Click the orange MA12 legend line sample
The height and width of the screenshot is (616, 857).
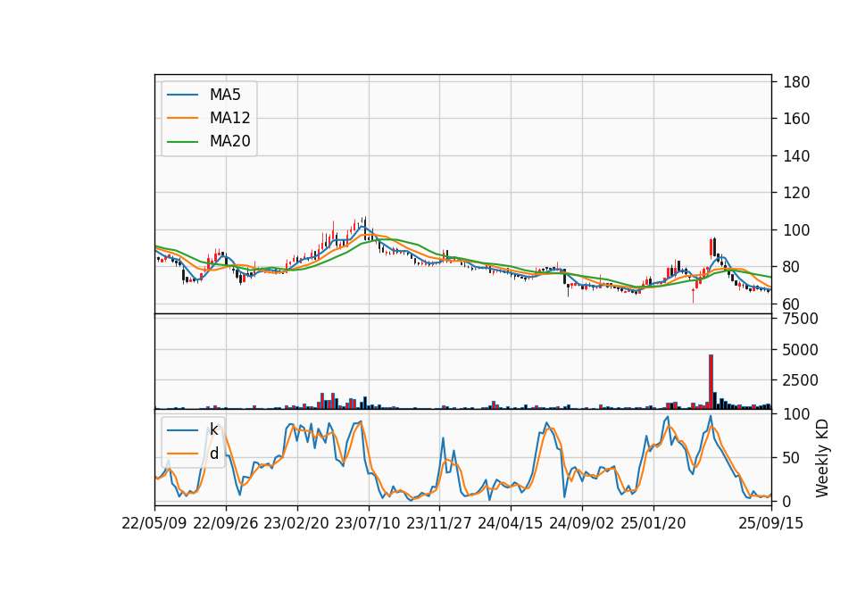[182, 118]
